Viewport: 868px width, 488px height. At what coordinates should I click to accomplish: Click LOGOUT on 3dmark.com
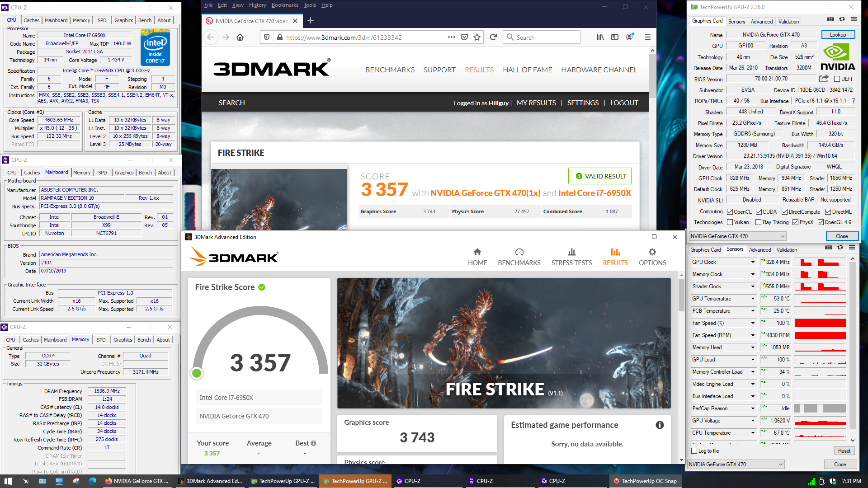[624, 103]
